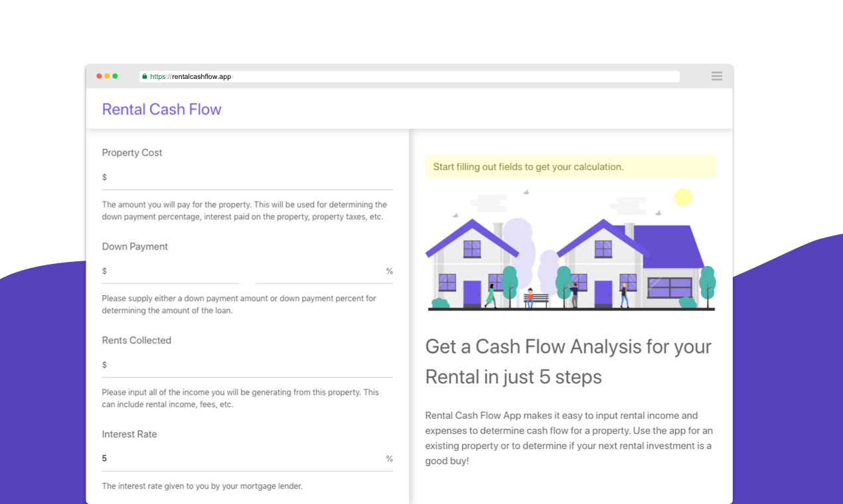Click the dollar sign in the Property Cost field

104,177
